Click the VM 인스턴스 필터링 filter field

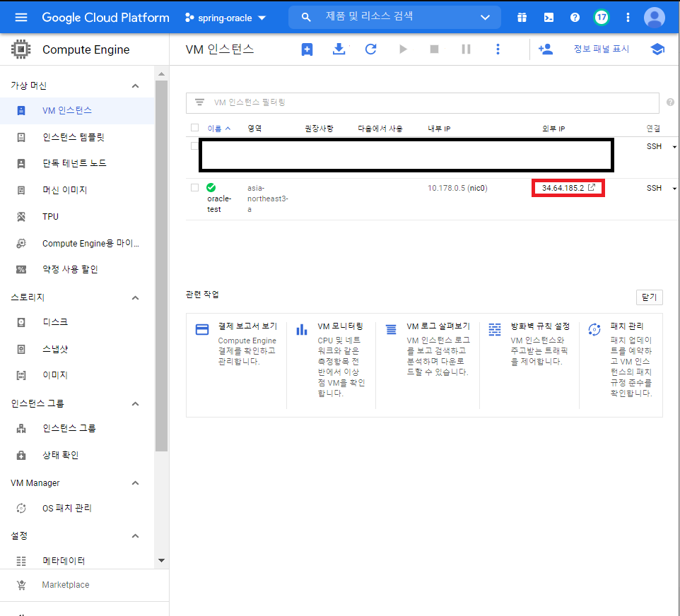[423, 102]
